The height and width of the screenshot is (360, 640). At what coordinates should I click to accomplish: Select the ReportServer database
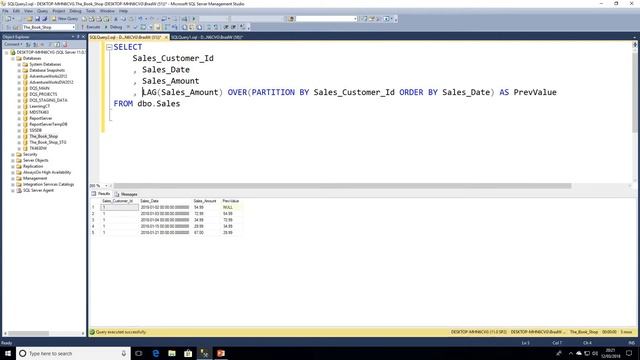tap(40, 118)
